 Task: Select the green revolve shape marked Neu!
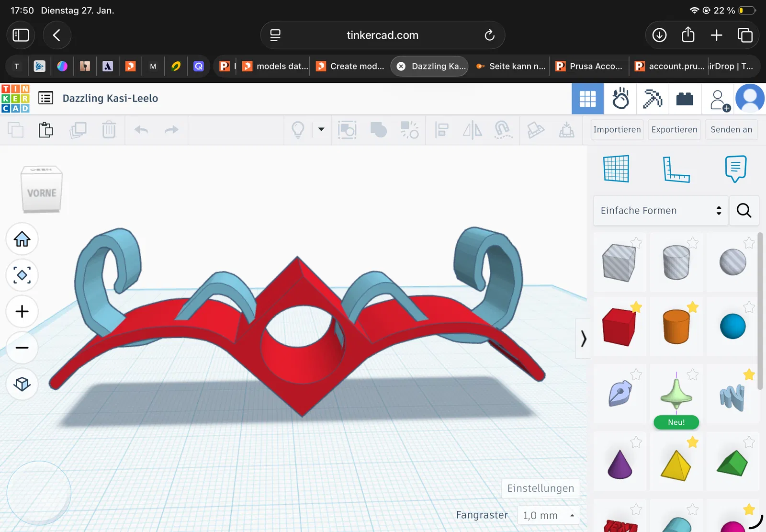tap(676, 395)
